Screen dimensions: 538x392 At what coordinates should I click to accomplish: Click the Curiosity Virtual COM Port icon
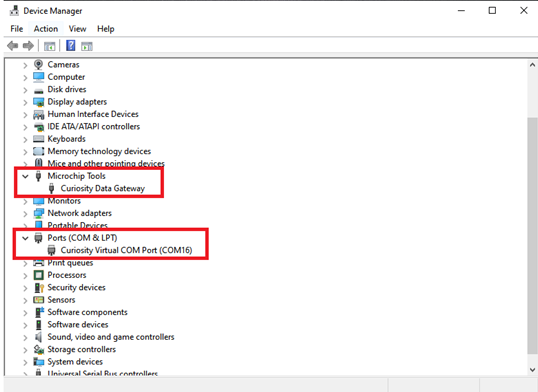click(51, 250)
